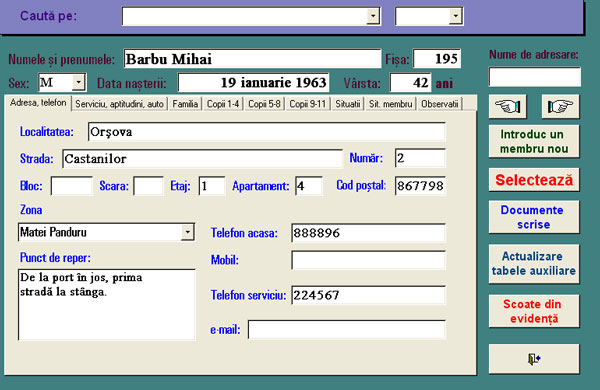Screen dimensions: 600x390
Task: Open the Familia tab
Action: tap(185, 104)
